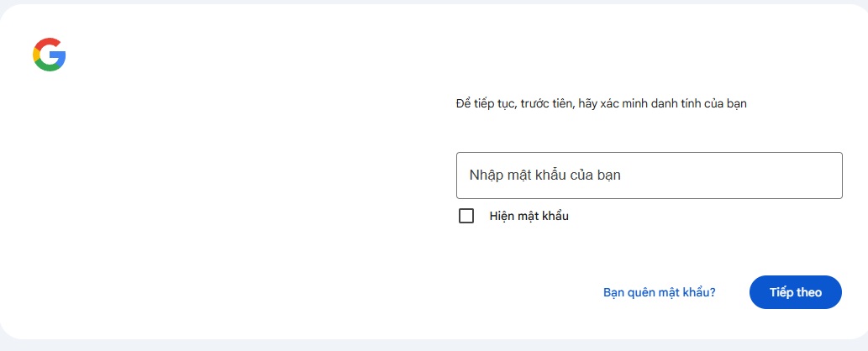Click the right end of password field

[823, 175]
